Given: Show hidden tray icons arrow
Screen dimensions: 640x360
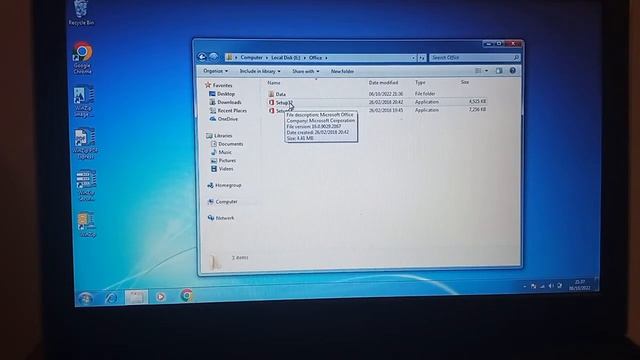Looking at the screenshot, I should tap(524, 287).
